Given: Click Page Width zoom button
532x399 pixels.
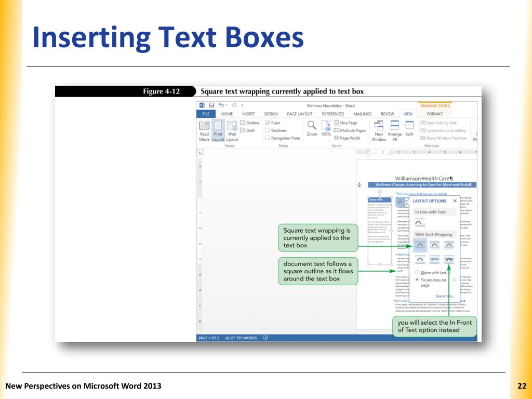Looking at the screenshot, I should (347, 138).
